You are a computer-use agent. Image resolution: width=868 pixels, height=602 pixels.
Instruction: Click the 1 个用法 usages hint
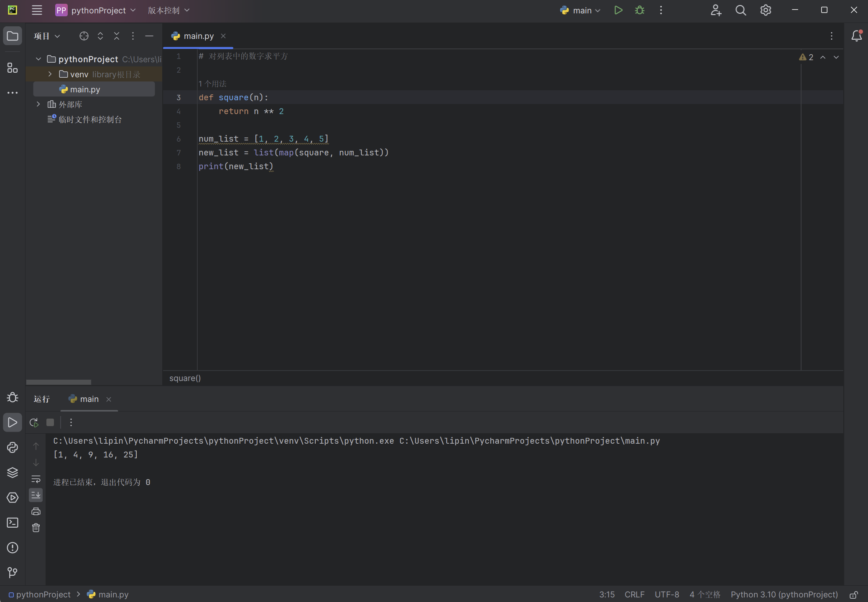212,84
